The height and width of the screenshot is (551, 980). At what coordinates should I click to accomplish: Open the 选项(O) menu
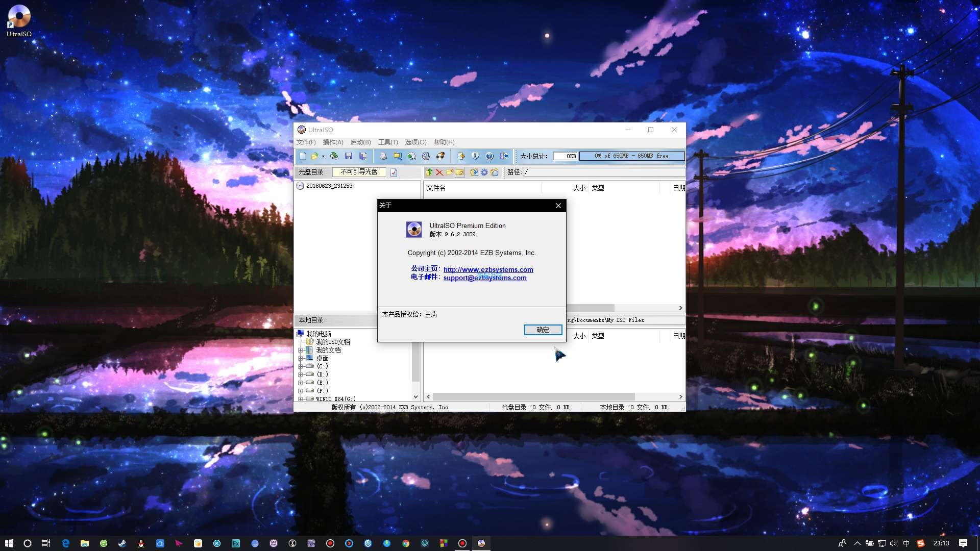[415, 142]
